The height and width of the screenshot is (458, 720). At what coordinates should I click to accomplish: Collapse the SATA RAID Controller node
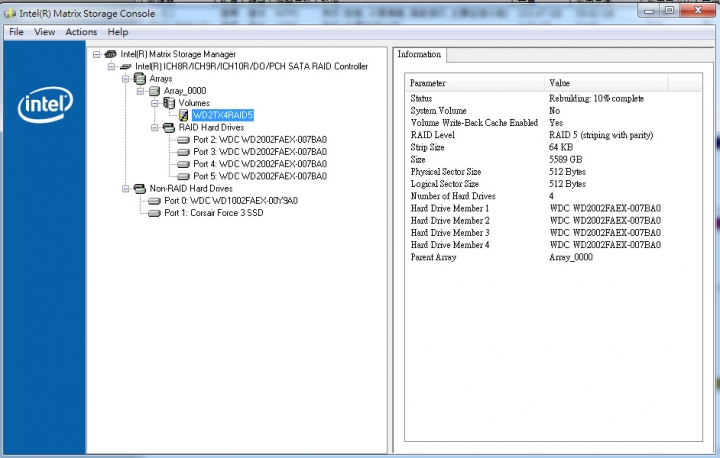(111, 67)
